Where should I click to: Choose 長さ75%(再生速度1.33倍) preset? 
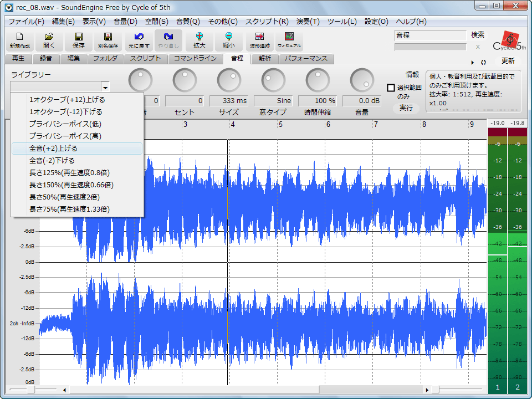[76, 209]
